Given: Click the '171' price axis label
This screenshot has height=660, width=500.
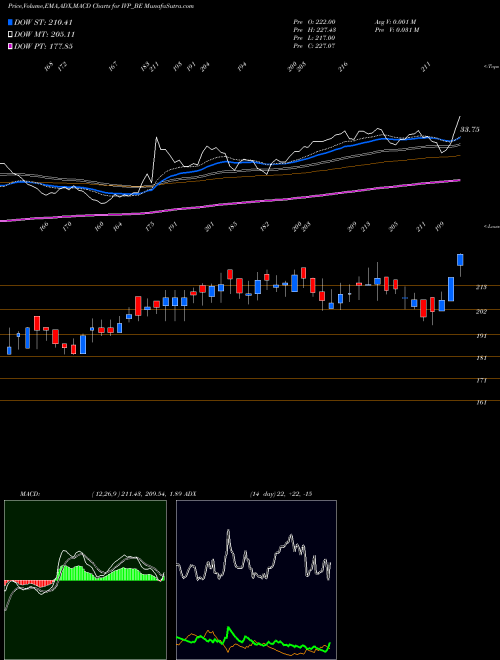Looking at the screenshot, I should click(x=481, y=381).
